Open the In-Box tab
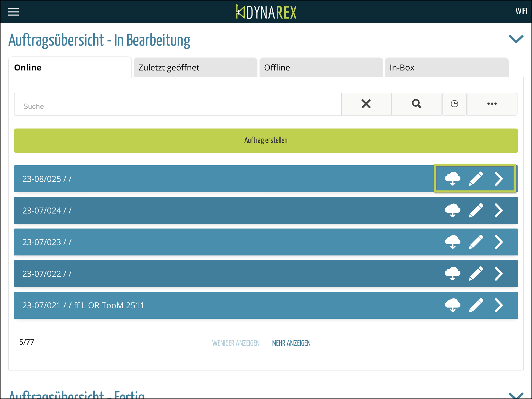 [446, 68]
